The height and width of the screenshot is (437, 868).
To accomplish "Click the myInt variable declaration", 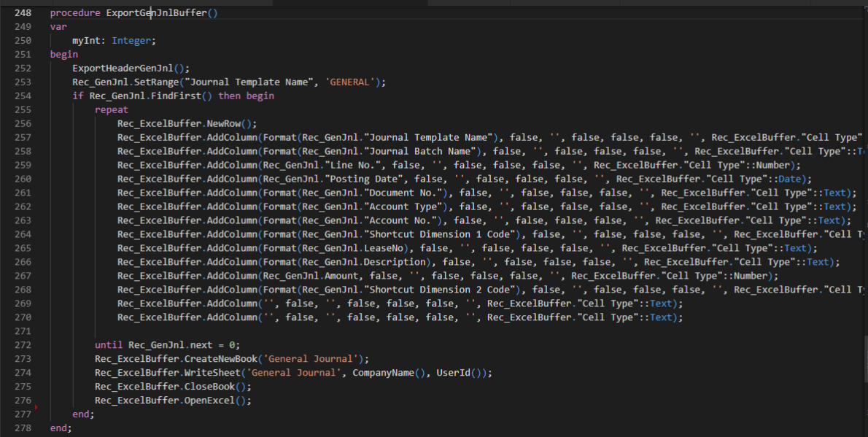I will pyautogui.click(x=89, y=41).
